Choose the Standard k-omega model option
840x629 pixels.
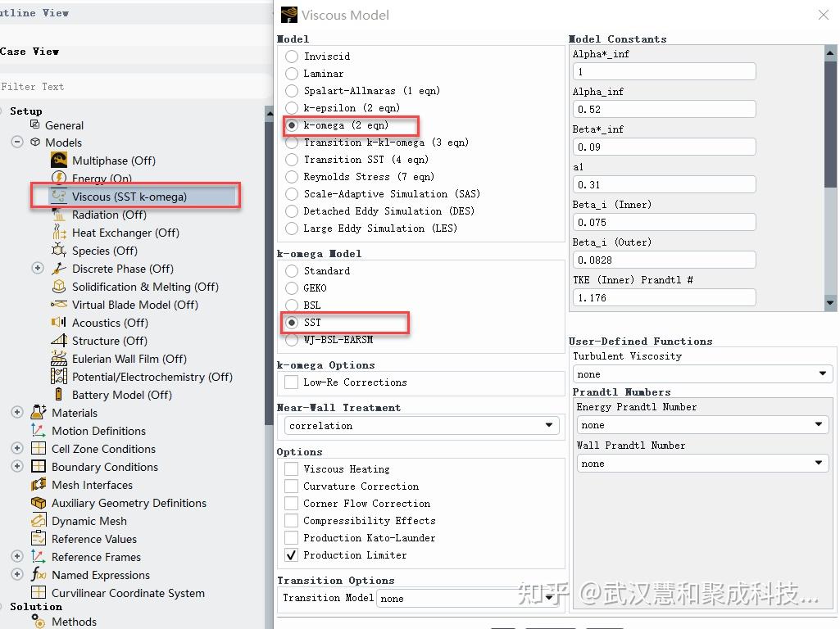292,271
